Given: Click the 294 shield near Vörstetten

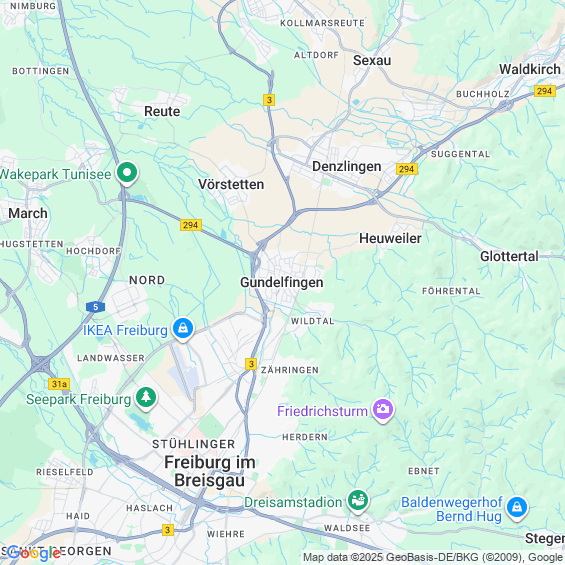Looking at the screenshot, I should pyautogui.click(x=191, y=225).
